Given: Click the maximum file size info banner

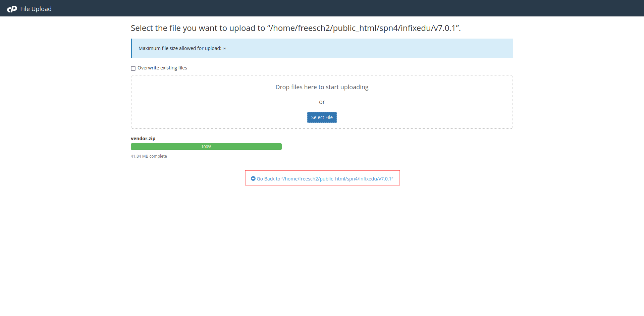Looking at the screenshot, I should coord(335,48).
